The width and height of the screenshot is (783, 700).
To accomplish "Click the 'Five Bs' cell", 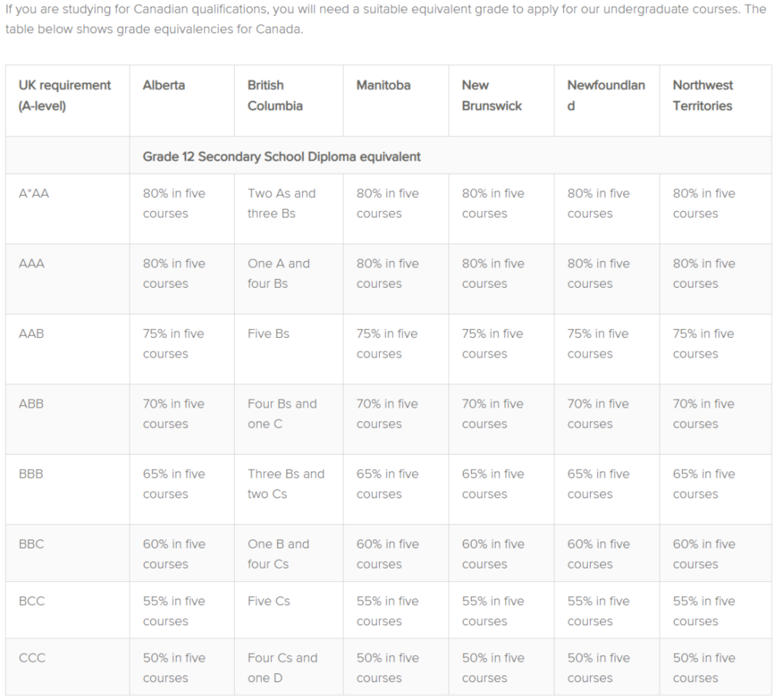I will pos(289,349).
